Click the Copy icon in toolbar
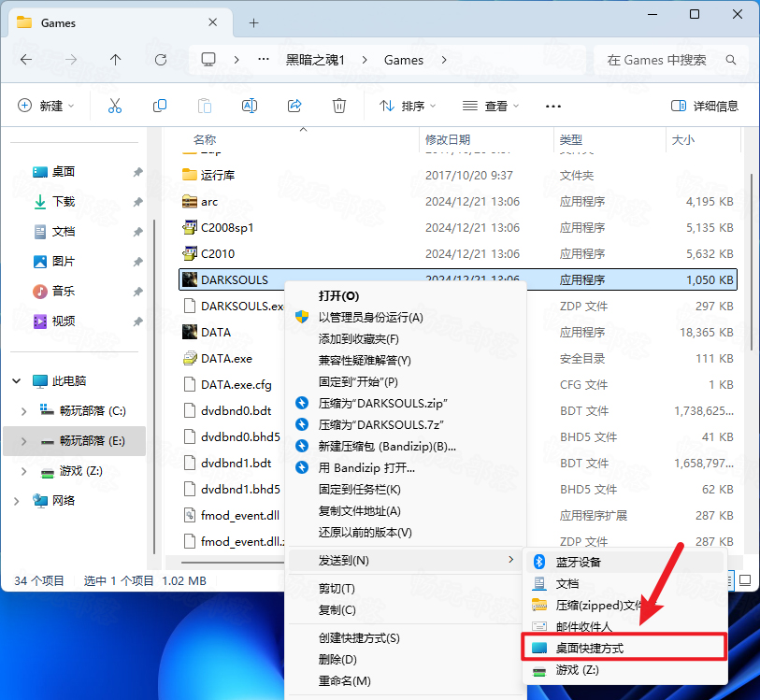This screenshot has height=700, width=760. [160, 106]
